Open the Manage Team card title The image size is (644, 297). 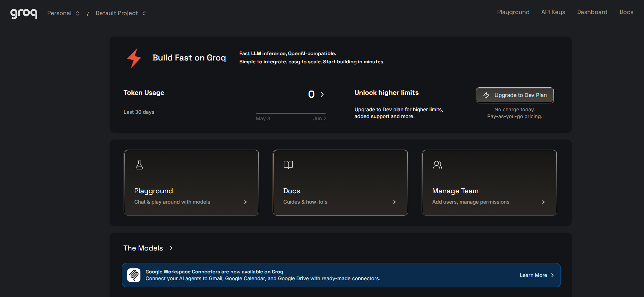(455, 191)
